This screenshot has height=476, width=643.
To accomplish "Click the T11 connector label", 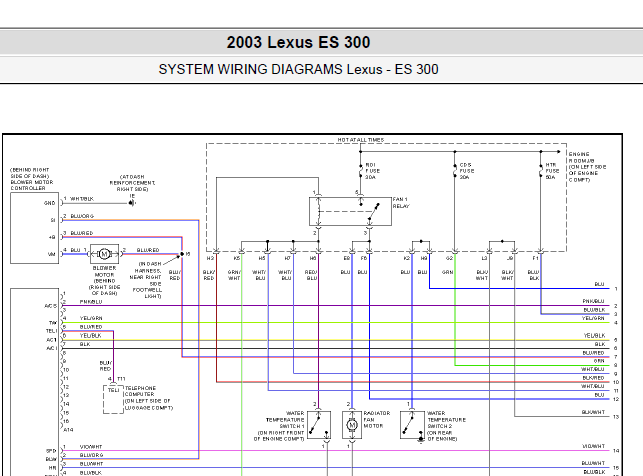I will pyautogui.click(x=121, y=379).
